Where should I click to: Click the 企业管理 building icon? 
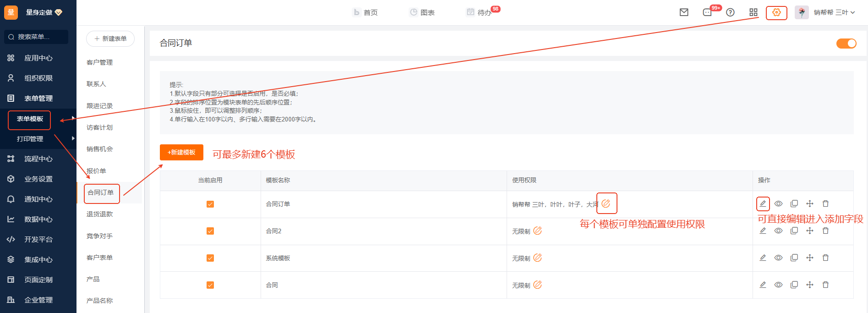tap(11, 300)
